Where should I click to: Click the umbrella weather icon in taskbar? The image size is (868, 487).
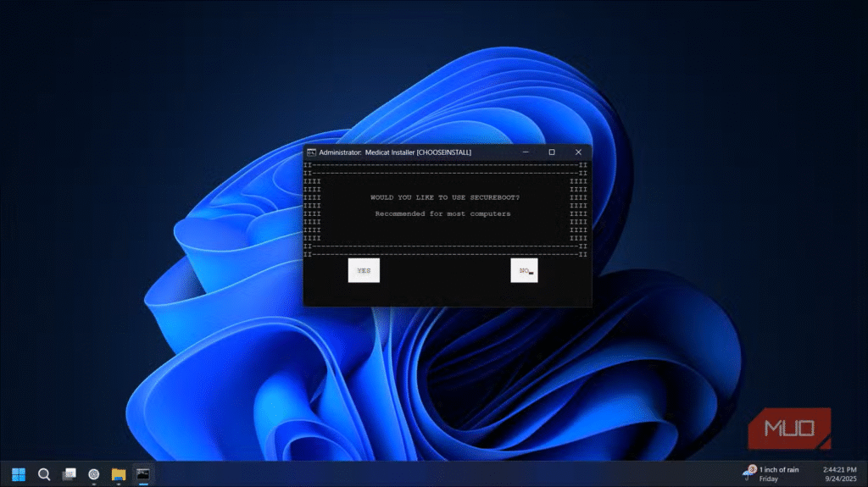(748, 473)
